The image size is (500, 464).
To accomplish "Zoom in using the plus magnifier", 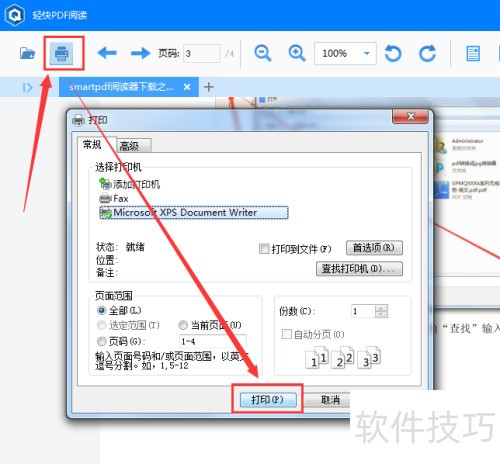I will (297, 53).
